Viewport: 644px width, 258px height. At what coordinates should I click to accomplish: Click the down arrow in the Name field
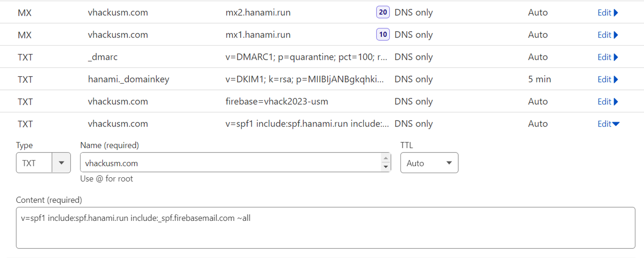[x=386, y=167]
